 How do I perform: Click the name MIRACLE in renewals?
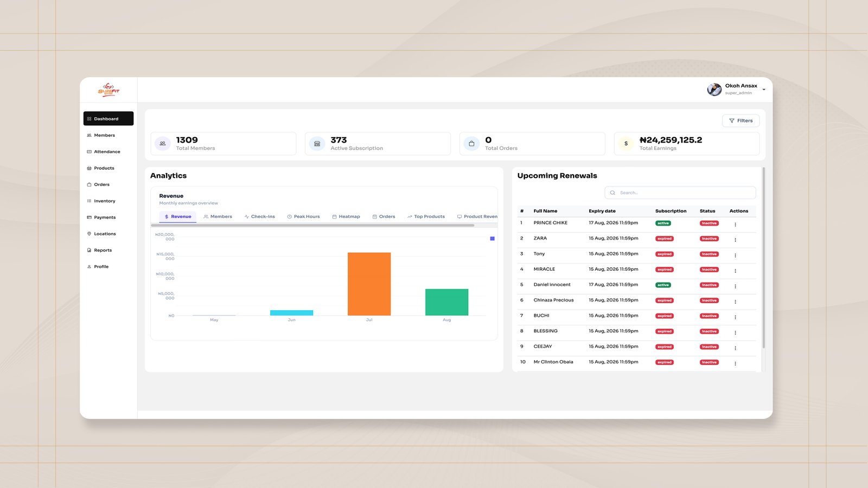click(x=544, y=269)
